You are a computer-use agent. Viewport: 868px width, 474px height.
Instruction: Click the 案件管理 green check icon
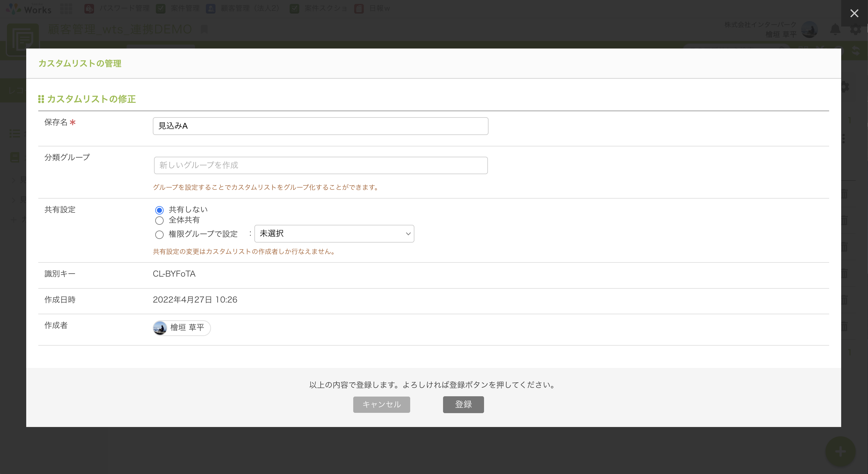(161, 9)
